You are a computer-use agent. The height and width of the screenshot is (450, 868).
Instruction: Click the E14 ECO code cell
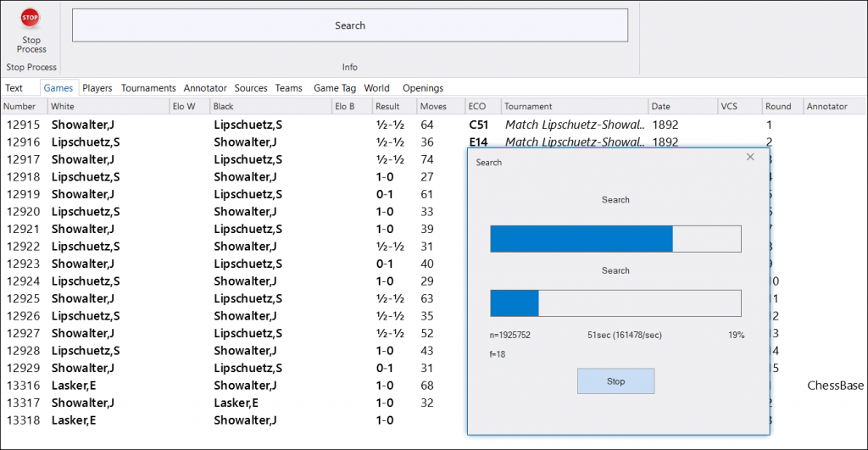(x=479, y=142)
